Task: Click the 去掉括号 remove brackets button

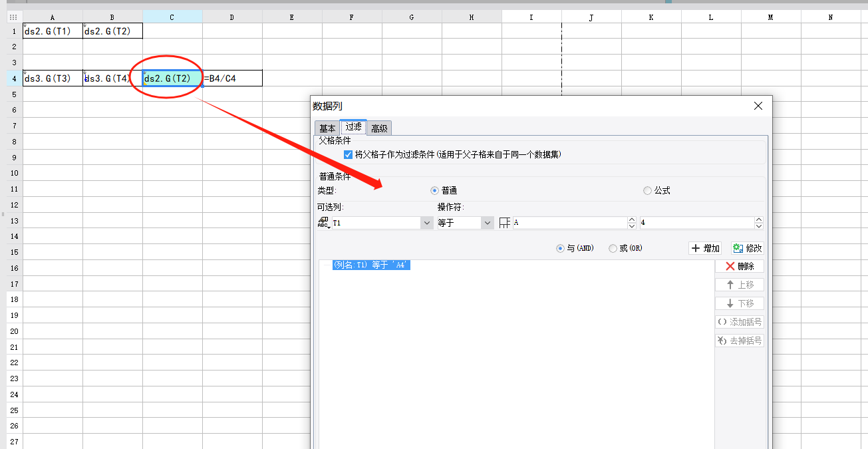Action: click(x=739, y=341)
